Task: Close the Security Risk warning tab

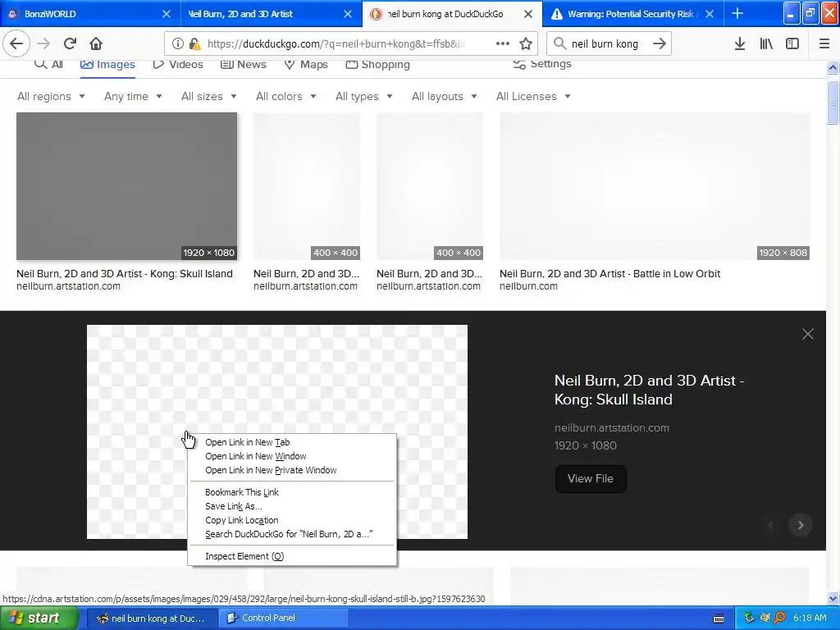Action: pos(710,14)
